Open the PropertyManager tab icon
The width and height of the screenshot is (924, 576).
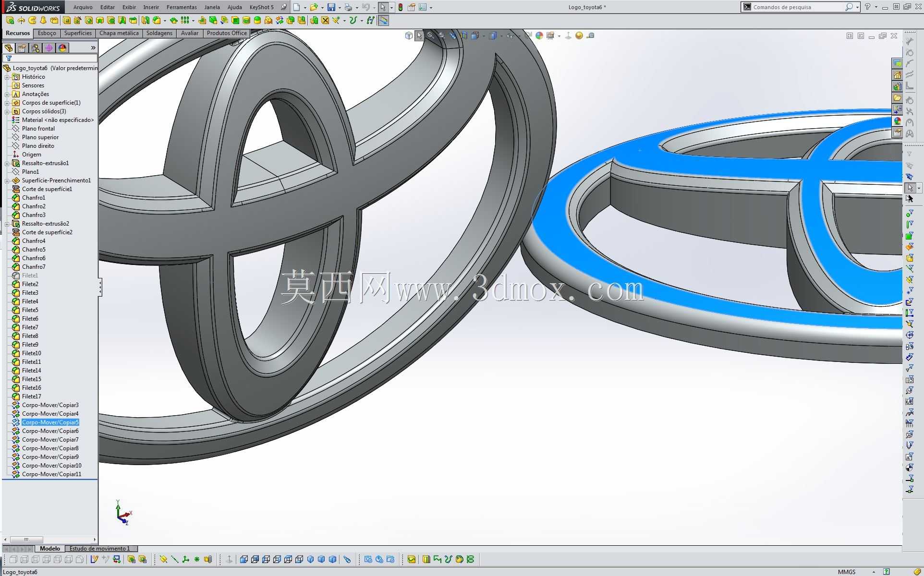[22, 48]
